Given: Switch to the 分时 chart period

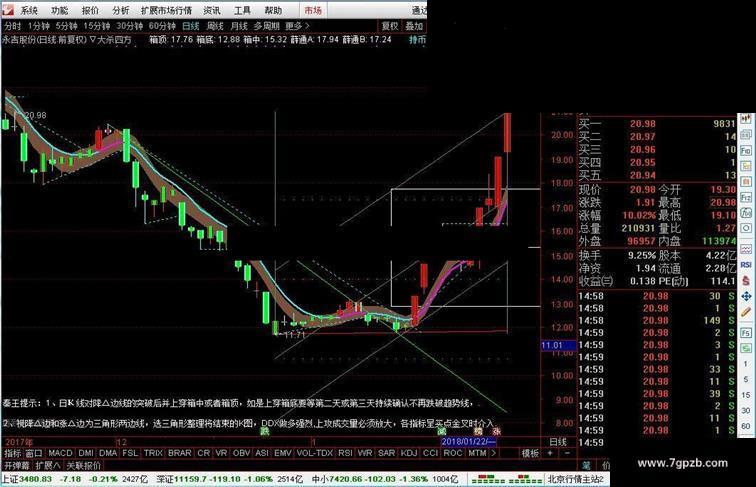Looking at the screenshot, I should coord(13,26).
